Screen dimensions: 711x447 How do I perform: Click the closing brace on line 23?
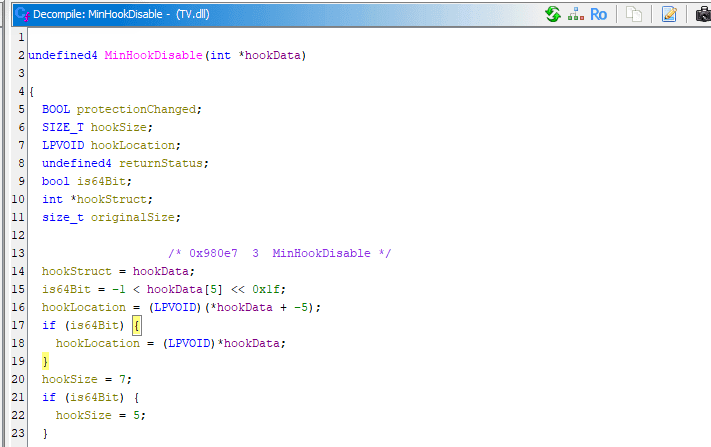[x=45, y=433]
